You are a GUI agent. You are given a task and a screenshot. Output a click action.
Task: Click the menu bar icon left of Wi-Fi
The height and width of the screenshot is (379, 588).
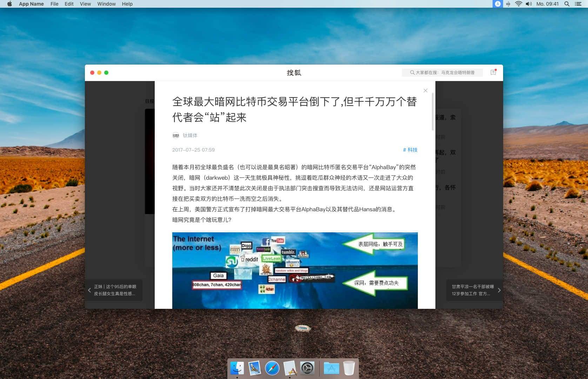[x=508, y=4]
